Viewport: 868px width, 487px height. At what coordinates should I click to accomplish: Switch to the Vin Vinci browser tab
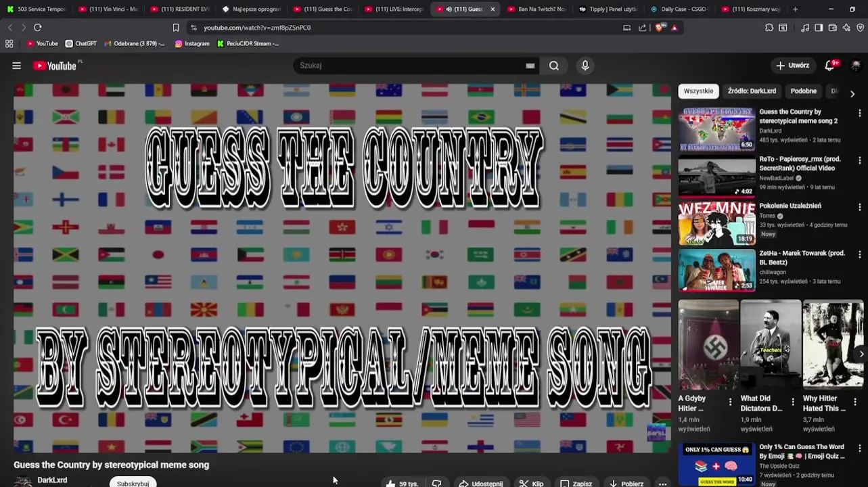[108, 9]
